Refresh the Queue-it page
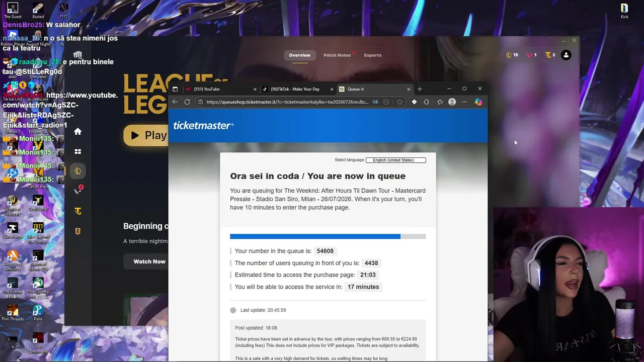This screenshot has height=362, width=644. tap(187, 102)
